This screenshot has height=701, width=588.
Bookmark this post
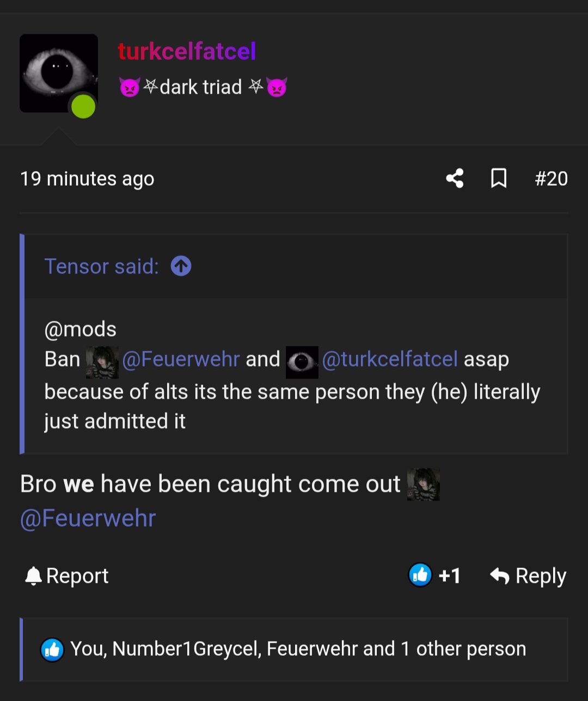point(499,178)
